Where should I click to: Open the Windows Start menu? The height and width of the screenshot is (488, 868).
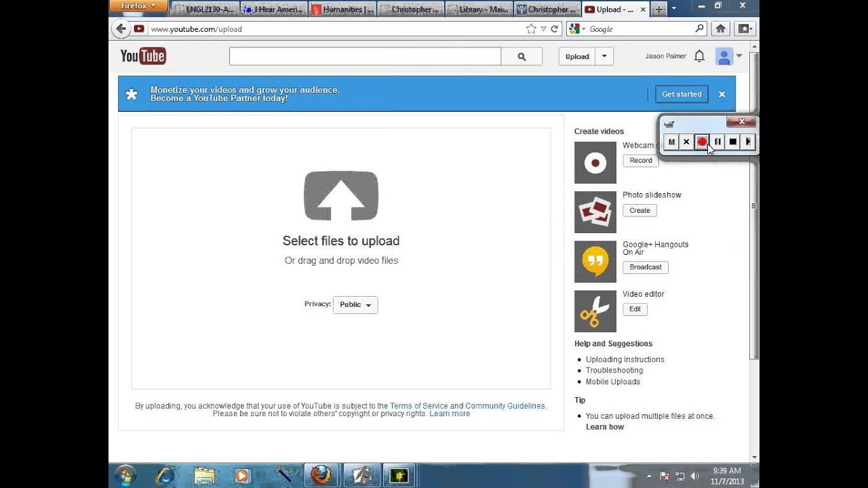pyautogui.click(x=125, y=476)
